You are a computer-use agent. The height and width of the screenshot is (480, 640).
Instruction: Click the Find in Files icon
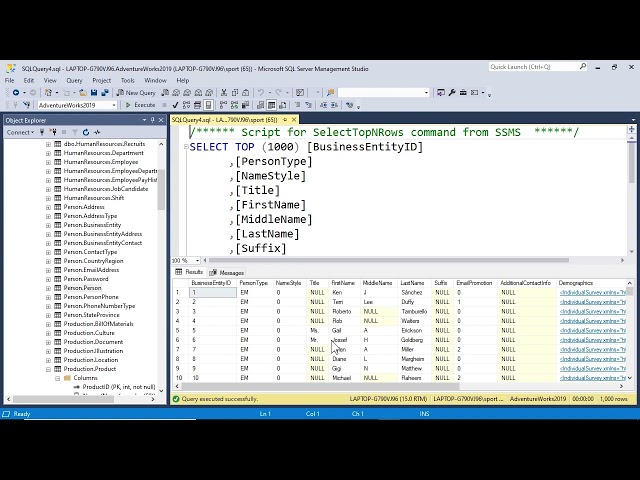click(330, 93)
